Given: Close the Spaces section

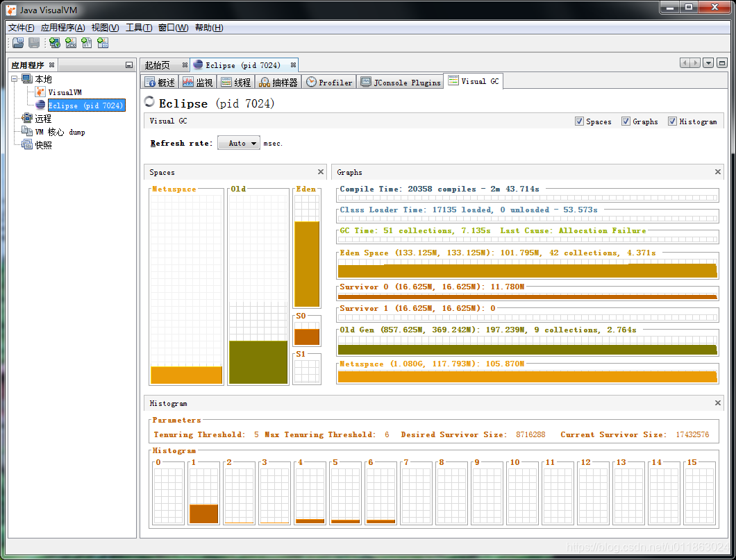Looking at the screenshot, I should [321, 172].
